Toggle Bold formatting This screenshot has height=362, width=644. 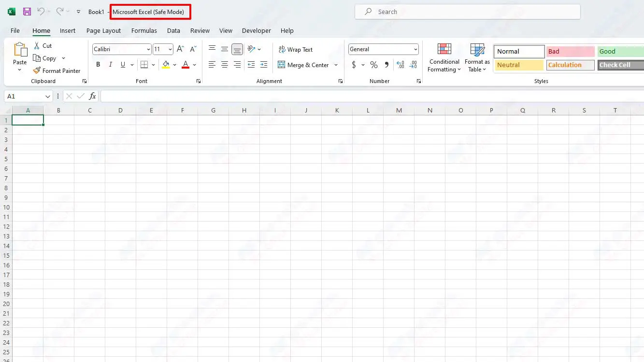pos(98,64)
